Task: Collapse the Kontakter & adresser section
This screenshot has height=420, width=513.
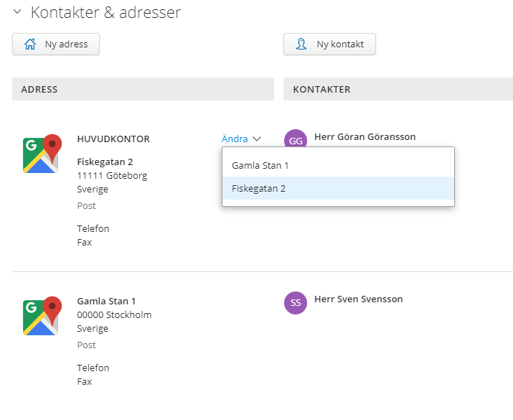Action: coord(17,12)
